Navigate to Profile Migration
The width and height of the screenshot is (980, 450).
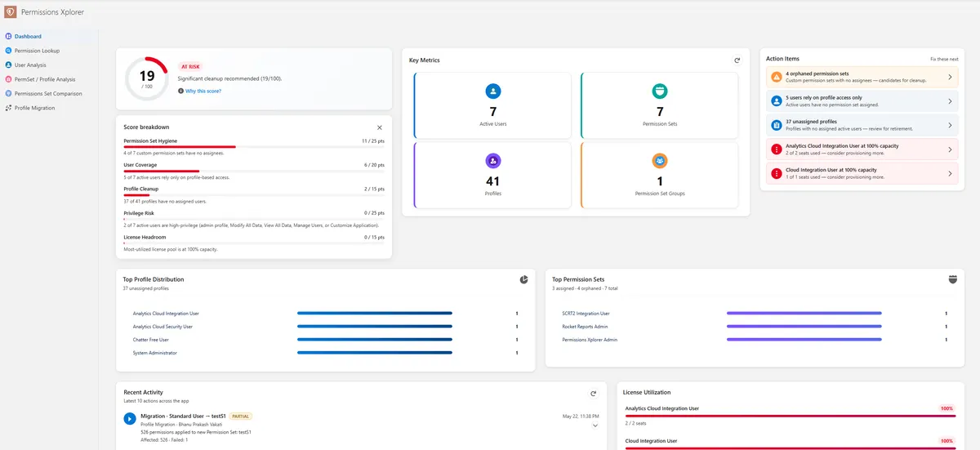[49, 108]
